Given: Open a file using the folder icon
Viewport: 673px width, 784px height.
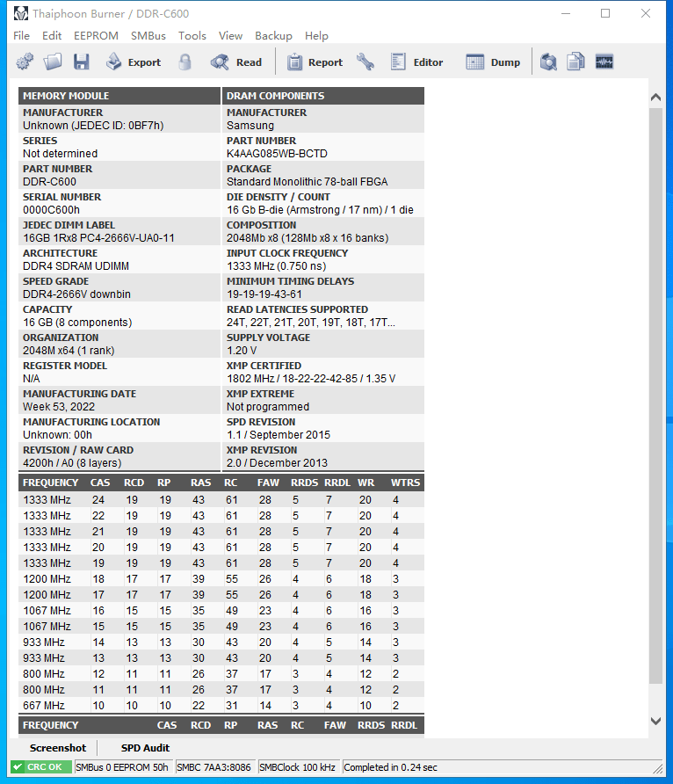Looking at the screenshot, I should point(53,62).
